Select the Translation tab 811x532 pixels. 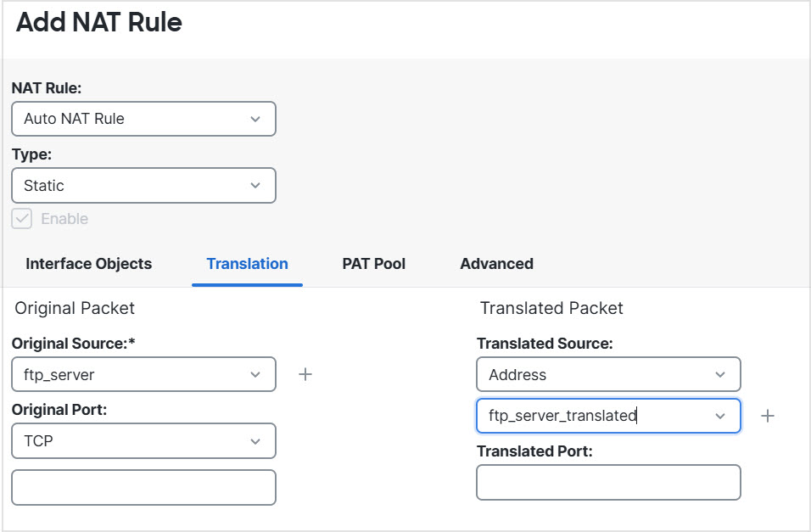point(247,264)
